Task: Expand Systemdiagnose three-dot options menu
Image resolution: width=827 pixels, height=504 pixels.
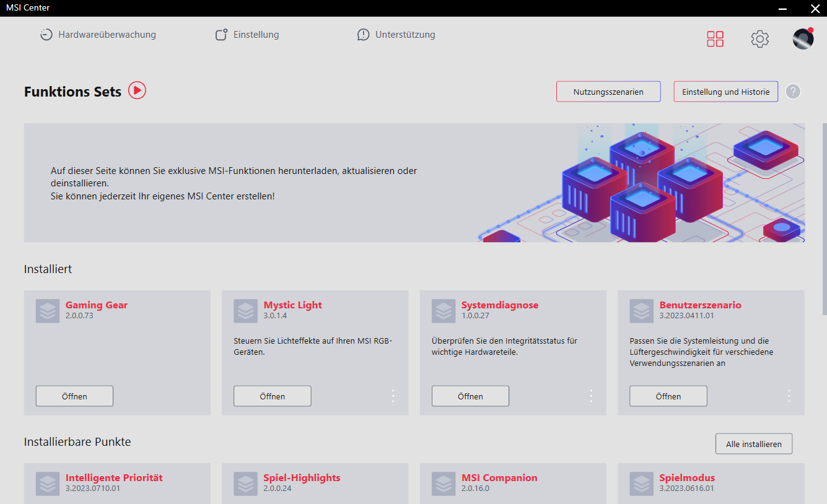Action: pyautogui.click(x=591, y=396)
